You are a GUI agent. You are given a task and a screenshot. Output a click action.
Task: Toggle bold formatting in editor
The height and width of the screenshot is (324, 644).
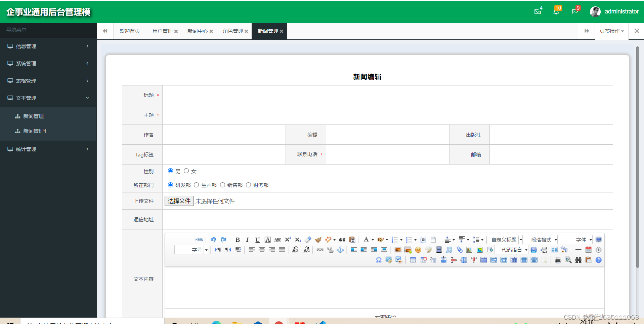[x=238, y=240]
